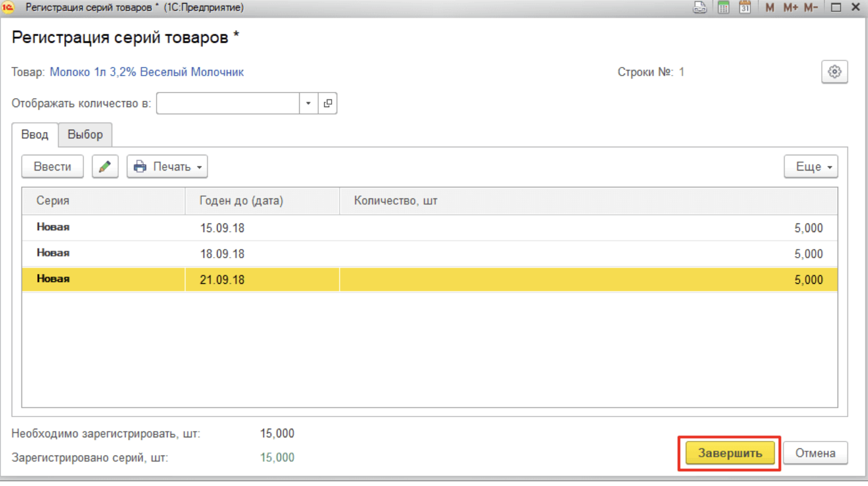868x486 pixels.
Task: Click the M+ memory add button
Action: pos(791,8)
